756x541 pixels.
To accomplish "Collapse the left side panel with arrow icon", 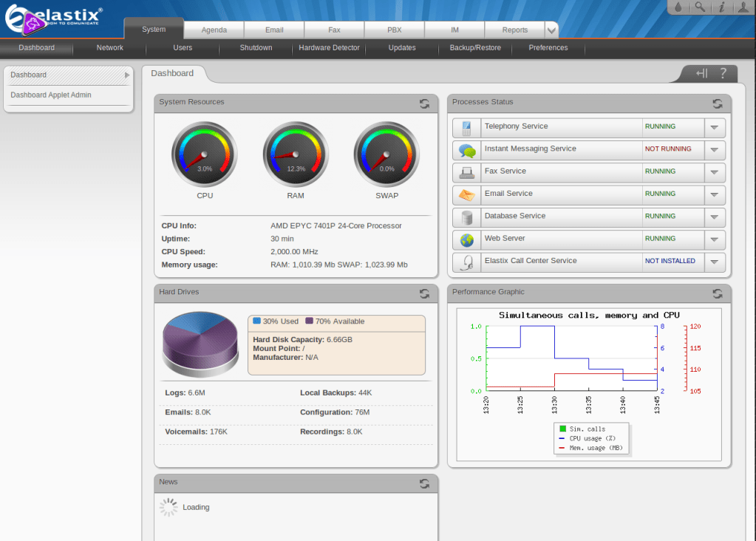I will coord(701,73).
